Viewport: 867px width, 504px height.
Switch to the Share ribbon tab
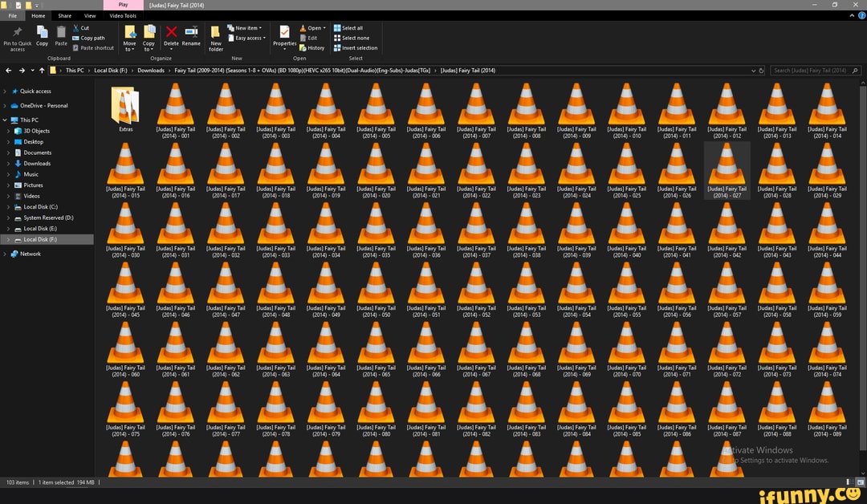pyautogui.click(x=65, y=16)
